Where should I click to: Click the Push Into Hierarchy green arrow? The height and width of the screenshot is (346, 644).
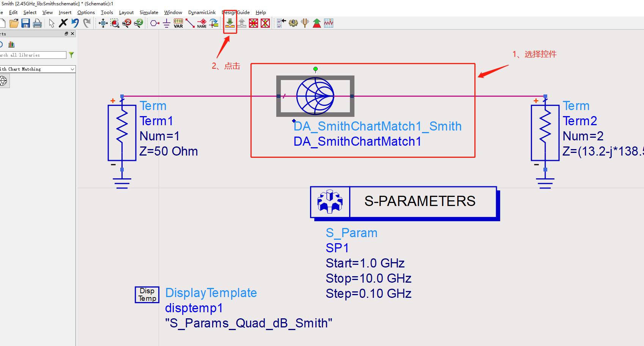[230, 23]
